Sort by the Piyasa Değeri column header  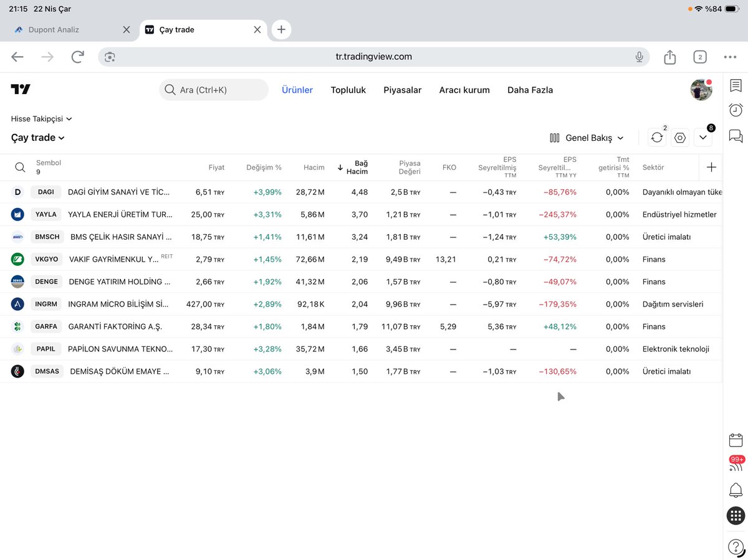pos(410,167)
